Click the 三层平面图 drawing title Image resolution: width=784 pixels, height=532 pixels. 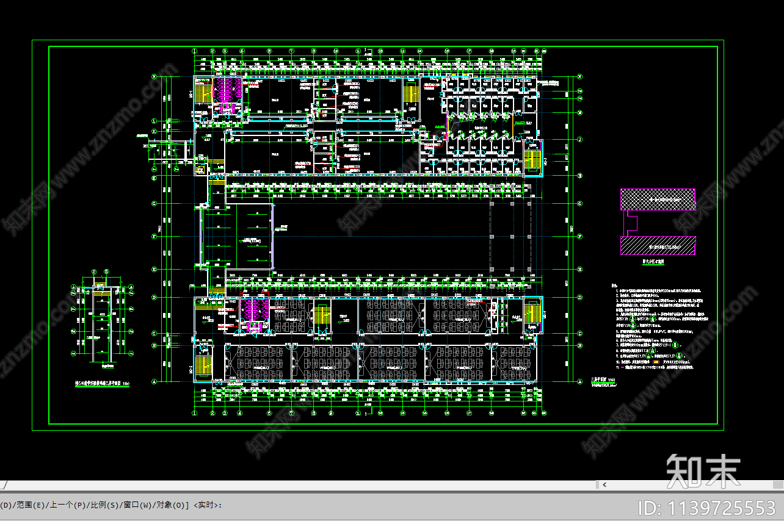point(603,379)
